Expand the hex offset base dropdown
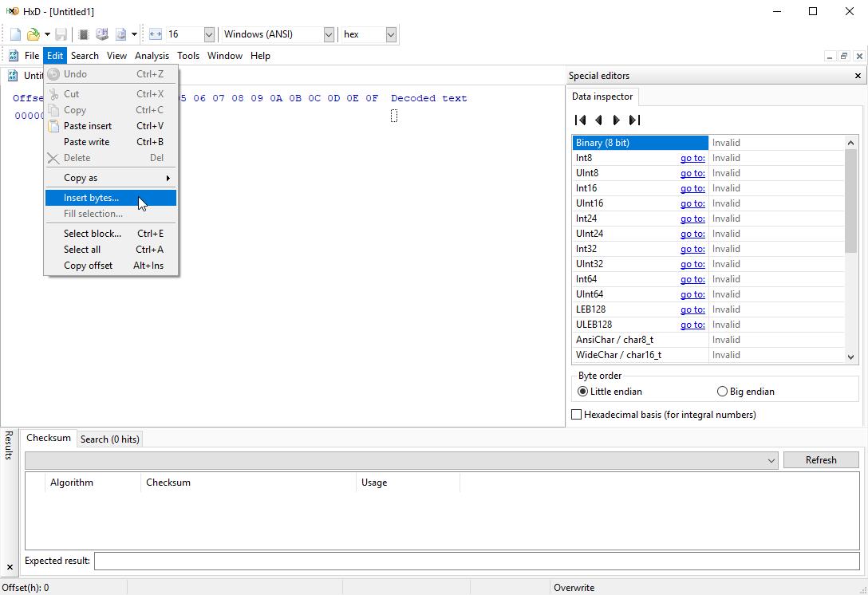Screen dimensions: 868x595 click(x=390, y=34)
